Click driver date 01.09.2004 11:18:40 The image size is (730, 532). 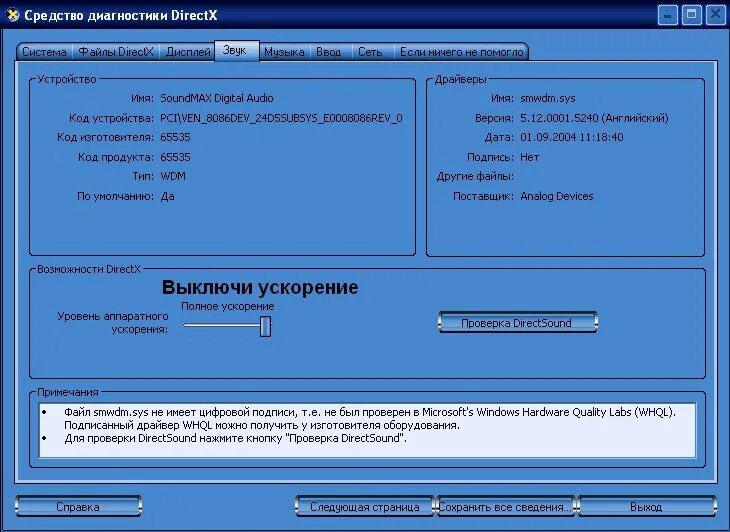(572, 137)
